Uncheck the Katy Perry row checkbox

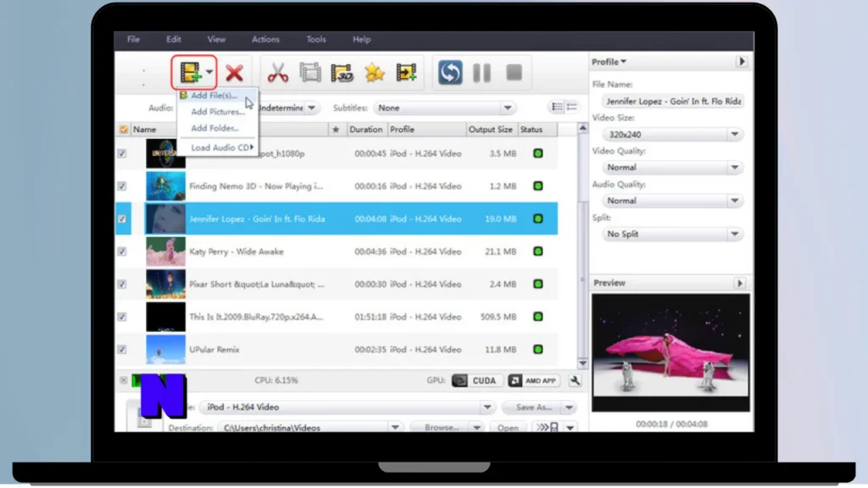[122, 252]
